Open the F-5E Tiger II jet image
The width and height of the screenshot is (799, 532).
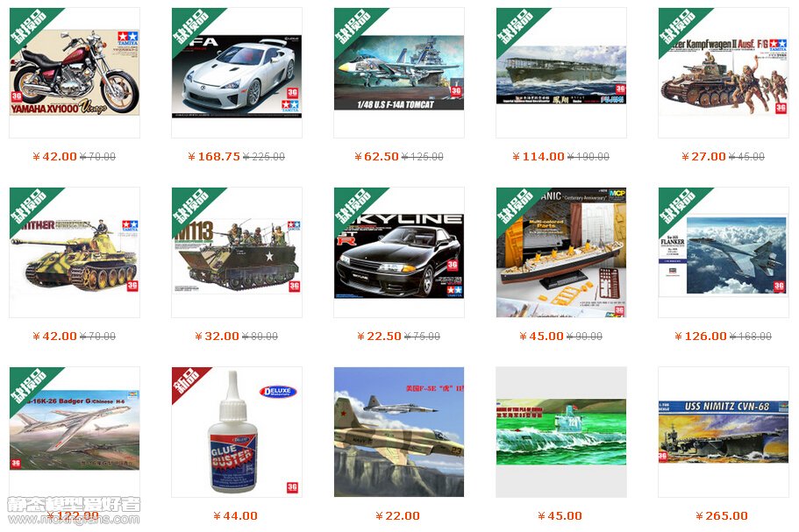399,432
